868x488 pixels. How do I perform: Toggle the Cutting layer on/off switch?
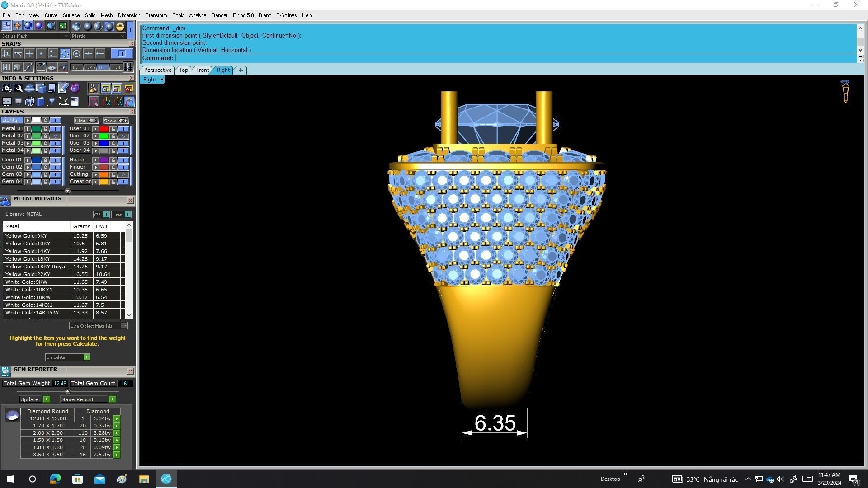pyautogui.click(x=123, y=174)
